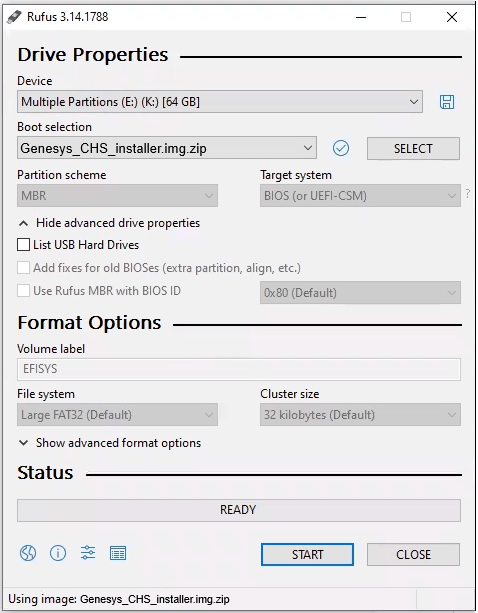The image size is (478, 613).
Task: Open the Target system dropdown
Action: point(360,195)
